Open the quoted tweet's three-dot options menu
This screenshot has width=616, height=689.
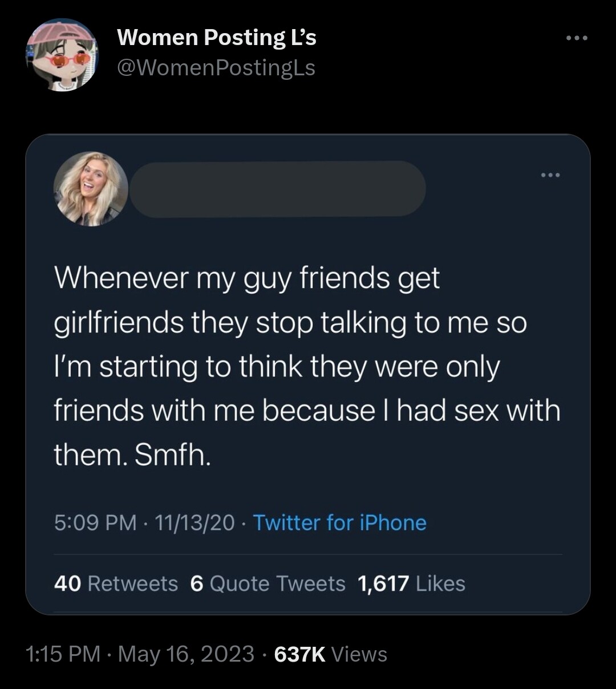pyautogui.click(x=551, y=175)
